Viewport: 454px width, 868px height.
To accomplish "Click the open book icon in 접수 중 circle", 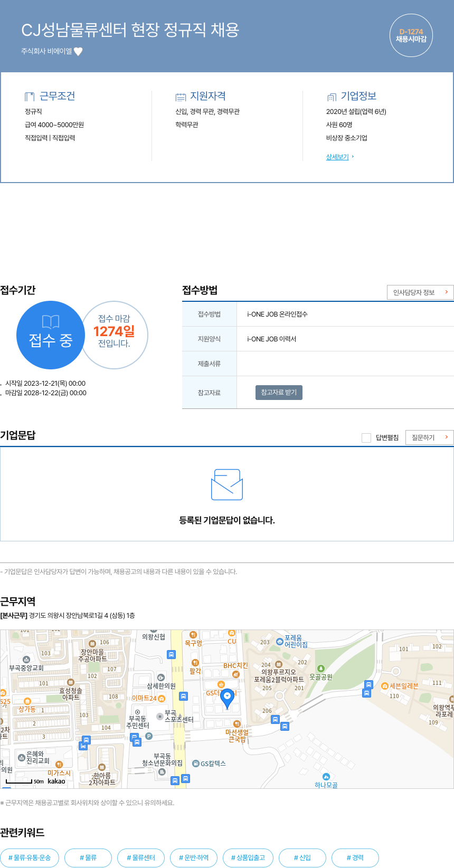I will (51, 322).
